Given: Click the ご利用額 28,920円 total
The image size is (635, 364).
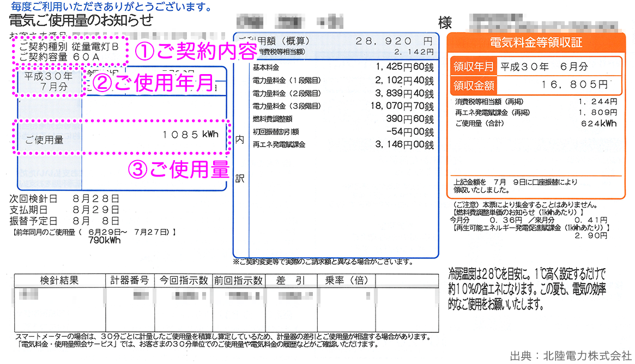Looking at the screenshot, I should click(x=394, y=41).
